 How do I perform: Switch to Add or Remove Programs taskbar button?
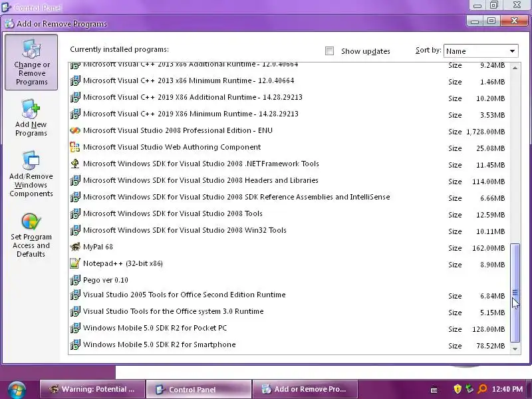[x=305, y=389]
